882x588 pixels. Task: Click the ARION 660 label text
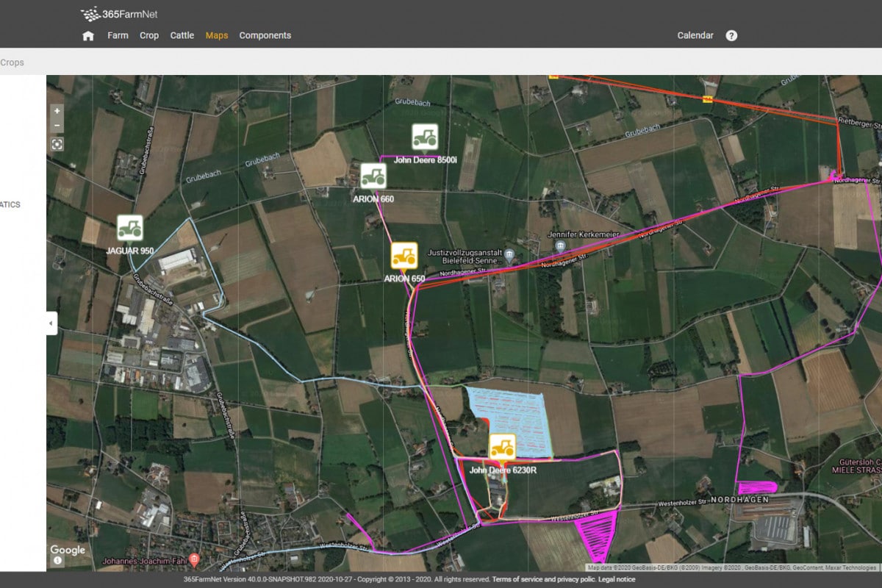click(x=373, y=198)
